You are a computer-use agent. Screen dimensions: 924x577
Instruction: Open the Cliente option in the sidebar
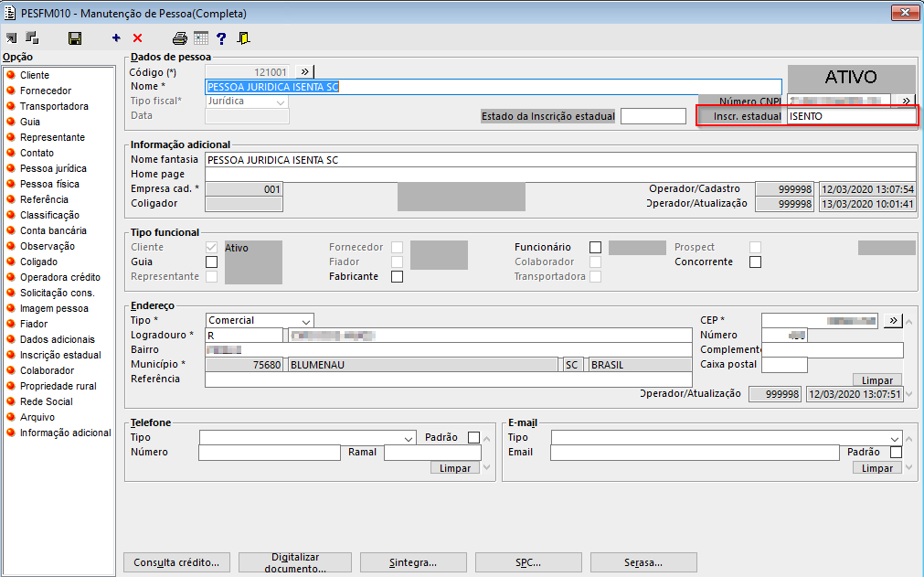[x=35, y=75]
